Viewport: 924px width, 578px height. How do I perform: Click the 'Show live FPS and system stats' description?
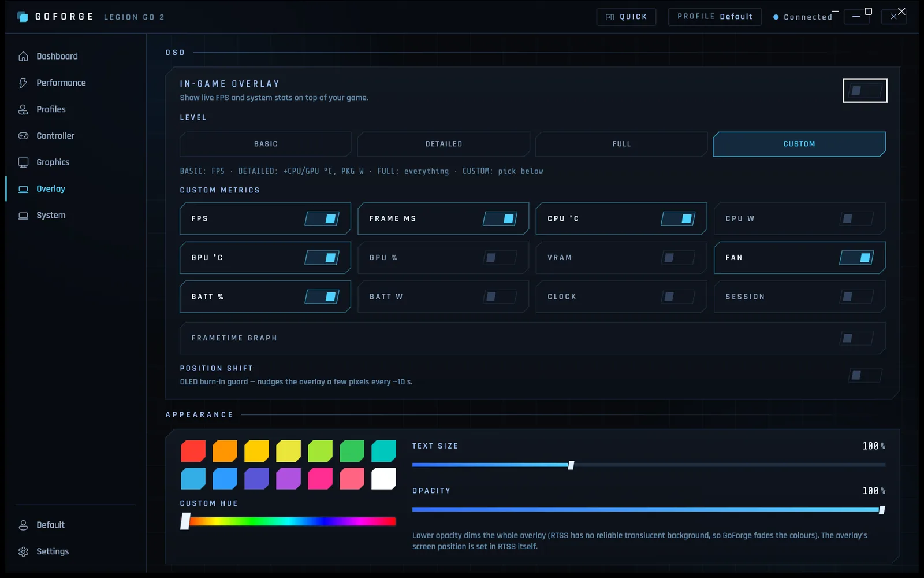274,98
